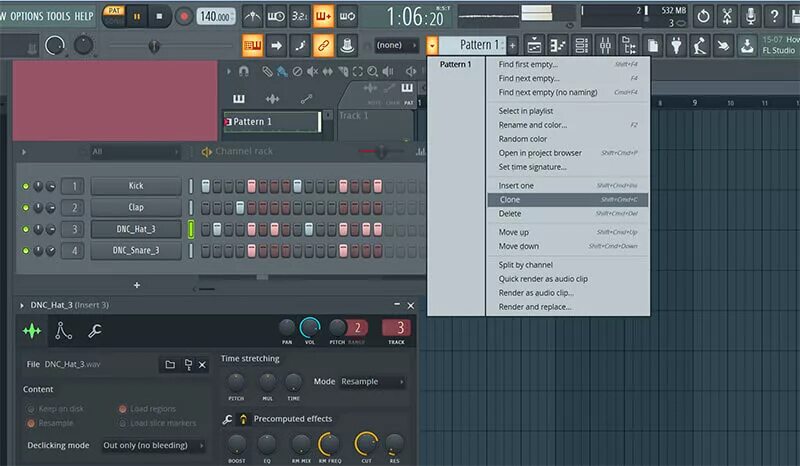The height and width of the screenshot is (466, 800).
Task: Mute the Kick channel green light
Action: pos(26,186)
